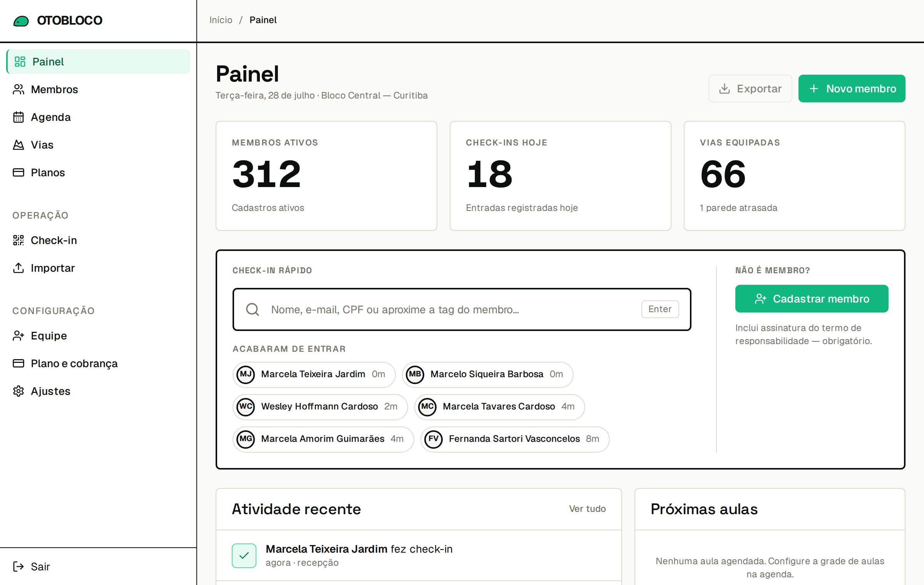The width and height of the screenshot is (924, 585).
Task: Open the Agenda section
Action: (x=98, y=117)
